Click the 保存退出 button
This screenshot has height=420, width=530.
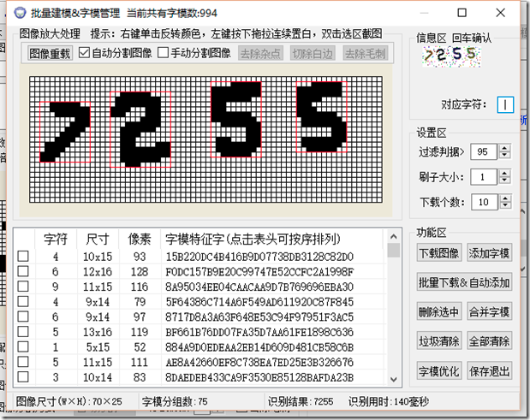490,371
